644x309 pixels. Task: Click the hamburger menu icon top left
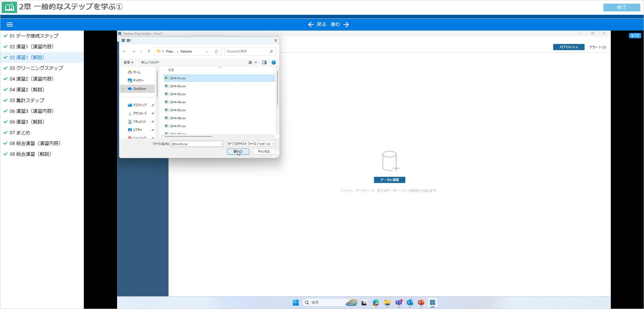click(x=10, y=24)
